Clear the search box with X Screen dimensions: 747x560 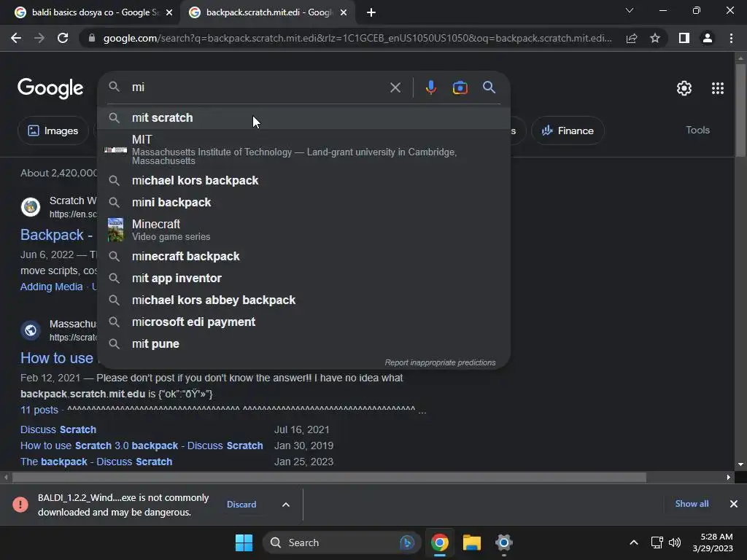tap(395, 87)
